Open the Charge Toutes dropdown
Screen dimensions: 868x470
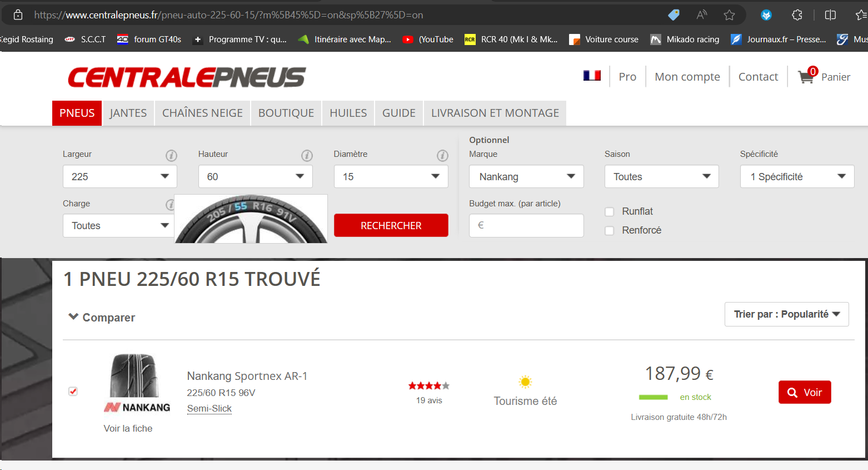click(x=119, y=226)
